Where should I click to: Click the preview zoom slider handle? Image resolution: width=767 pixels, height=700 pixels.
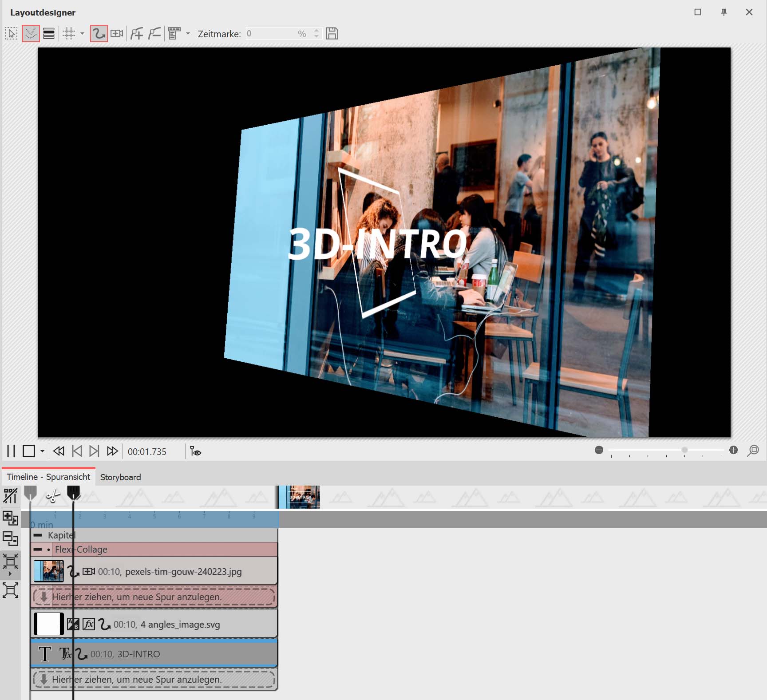click(x=684, y=450)
